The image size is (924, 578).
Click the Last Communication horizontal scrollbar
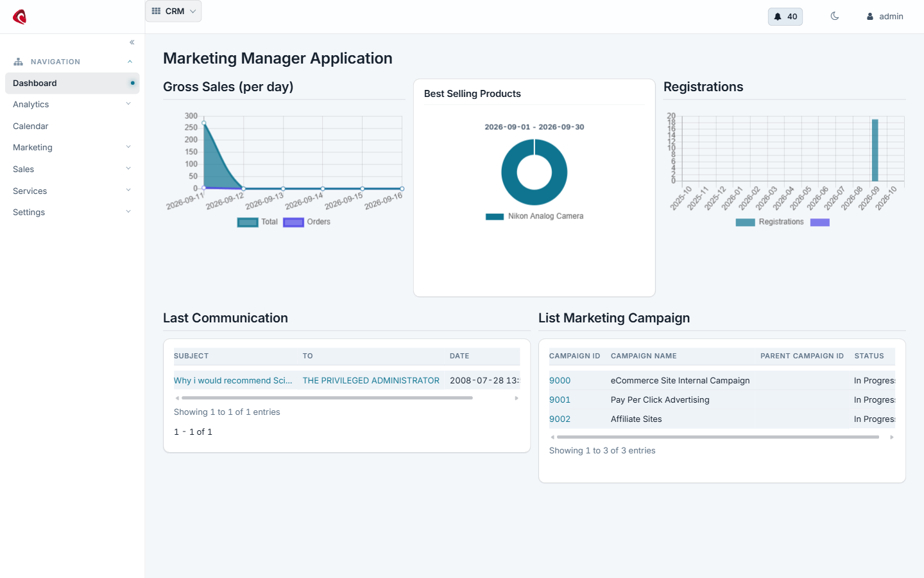click(x=327, y=398)
